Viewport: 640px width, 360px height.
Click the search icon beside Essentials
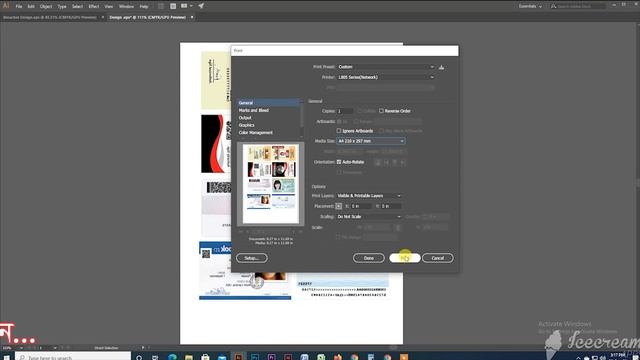pos(553,7)
